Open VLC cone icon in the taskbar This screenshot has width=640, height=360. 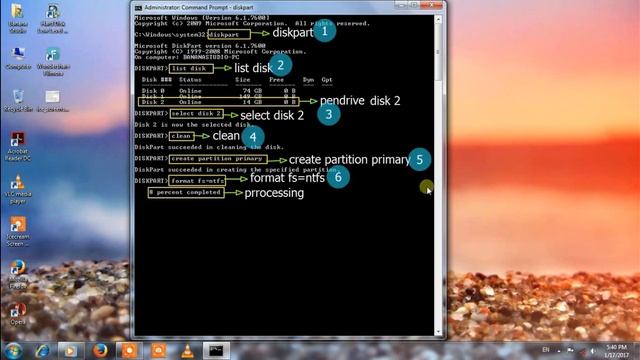click(187, 351)
